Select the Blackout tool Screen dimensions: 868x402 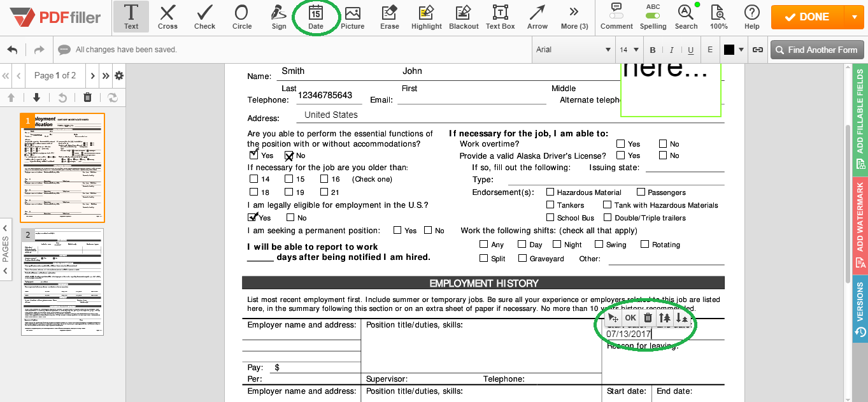click(464, 17)
